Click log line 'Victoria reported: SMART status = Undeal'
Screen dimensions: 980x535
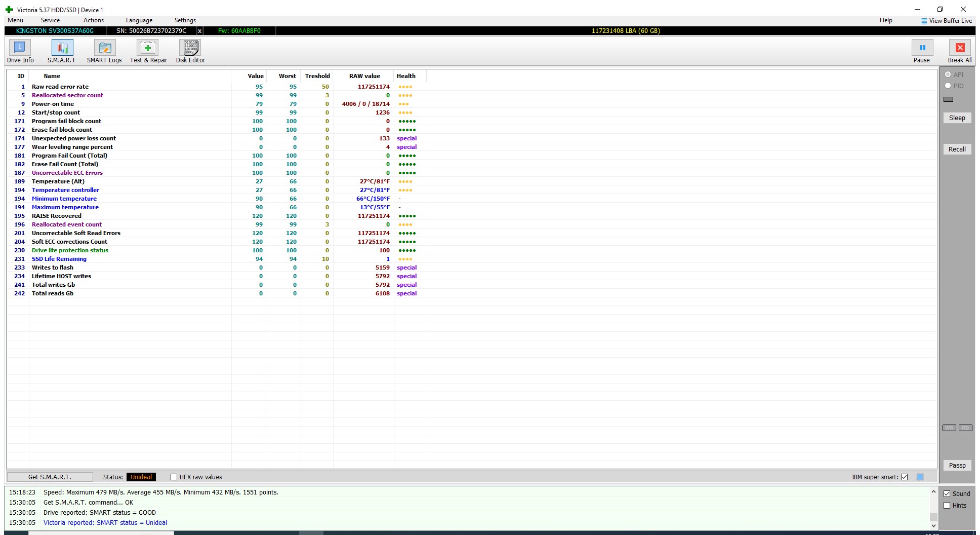click(x=105, y=523)
